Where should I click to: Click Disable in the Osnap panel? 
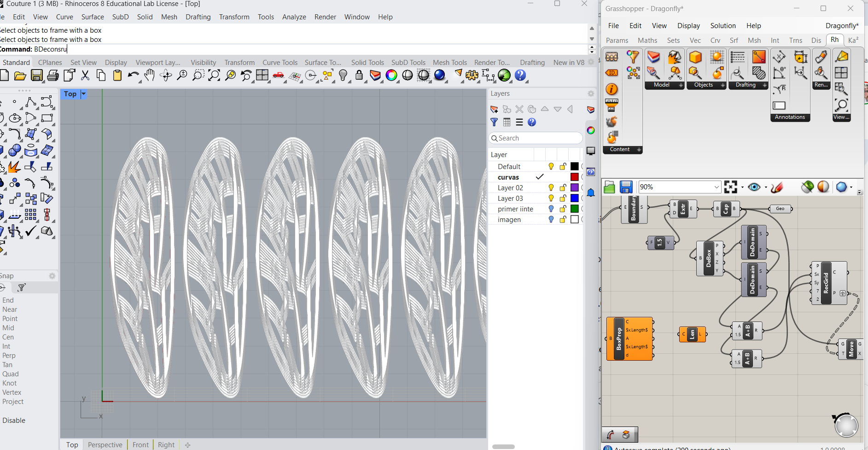click(14, 421)
